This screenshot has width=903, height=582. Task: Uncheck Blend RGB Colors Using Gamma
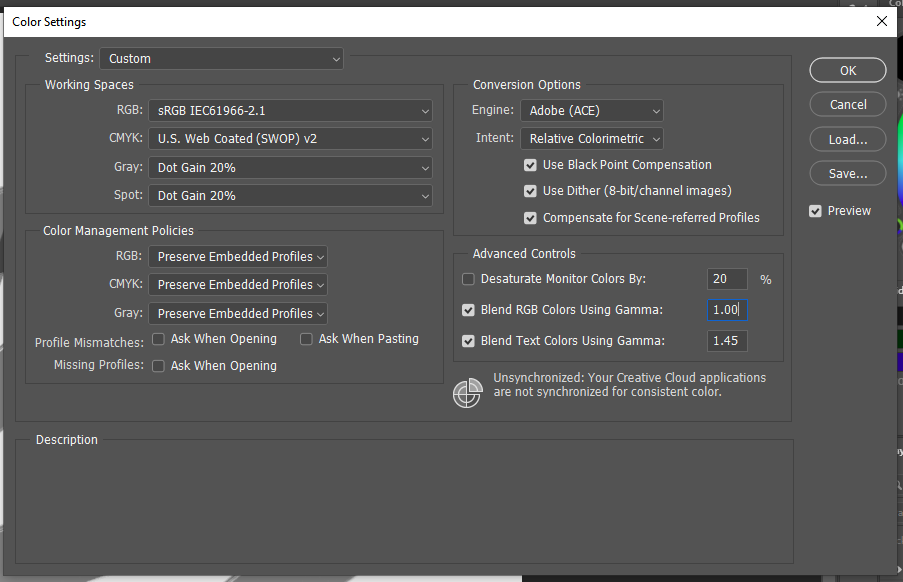pyautogui.click(x=468, y=310)
